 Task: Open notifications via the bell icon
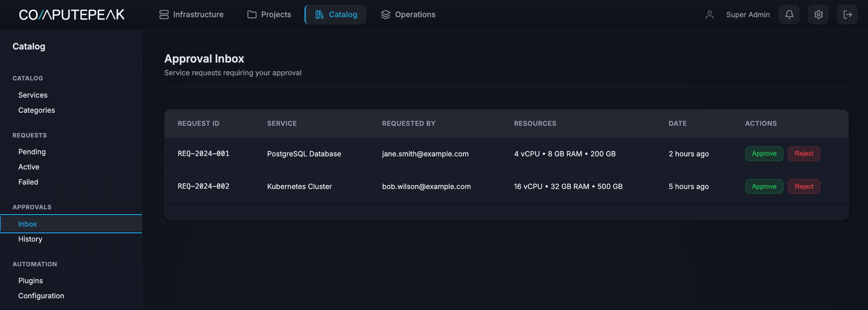(789, 14)
